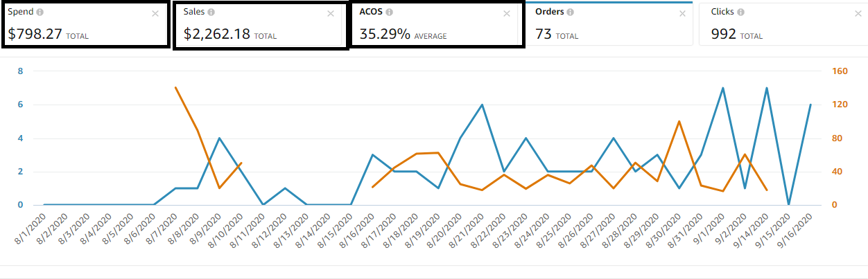This screenshot has height=279, width=868.
Task: Dismiss the ACOS metric card
Action: pos(507,13)
